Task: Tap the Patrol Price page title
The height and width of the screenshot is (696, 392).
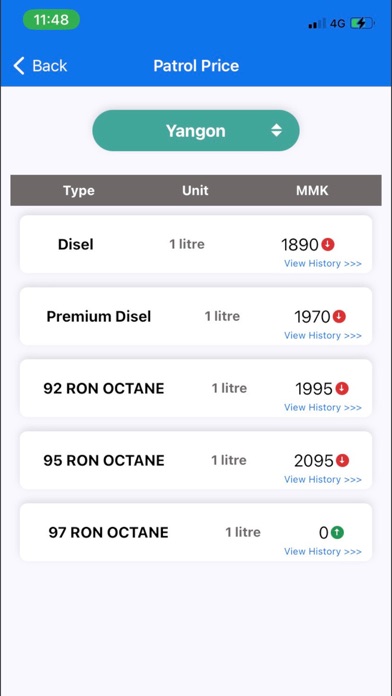Action: (x=196, y=66)
